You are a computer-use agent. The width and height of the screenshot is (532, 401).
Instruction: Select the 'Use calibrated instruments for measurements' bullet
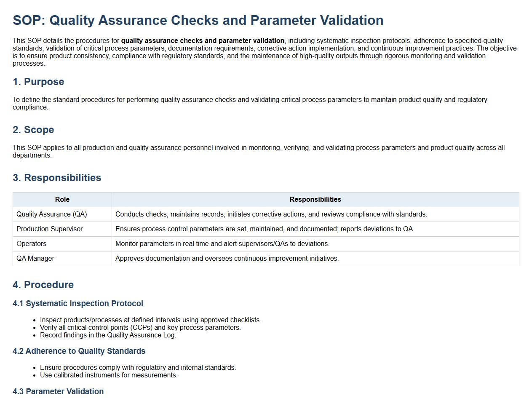(109, 375)
